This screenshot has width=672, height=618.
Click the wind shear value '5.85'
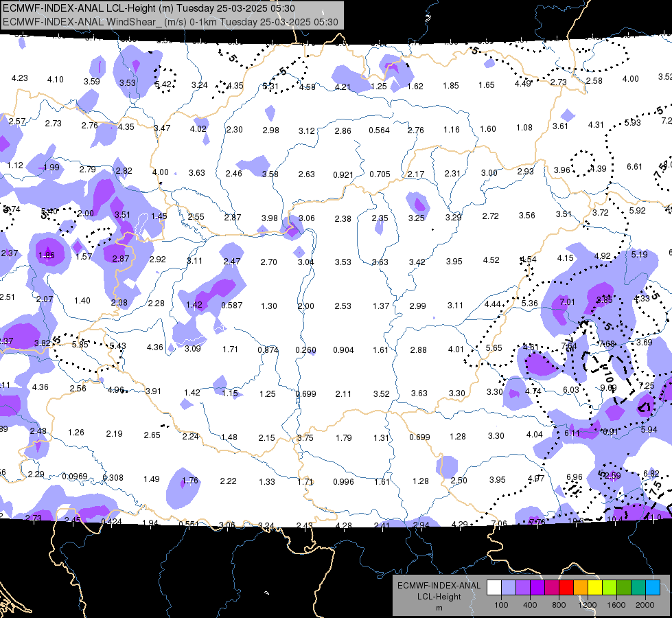[80, 344]
